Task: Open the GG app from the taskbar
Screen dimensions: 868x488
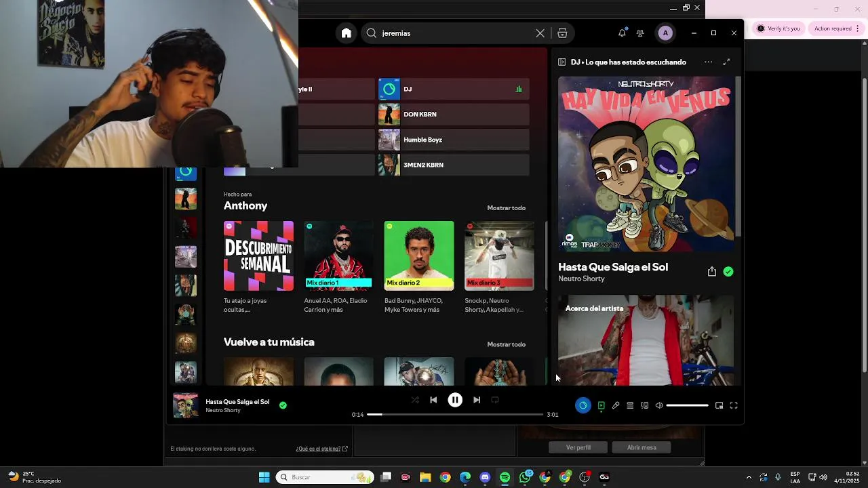Action: [604, 477]
